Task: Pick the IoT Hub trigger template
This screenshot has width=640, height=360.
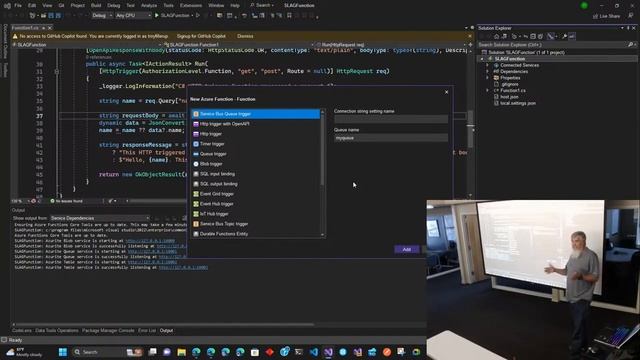Action: pyautogui.click(x=256, y=214)
